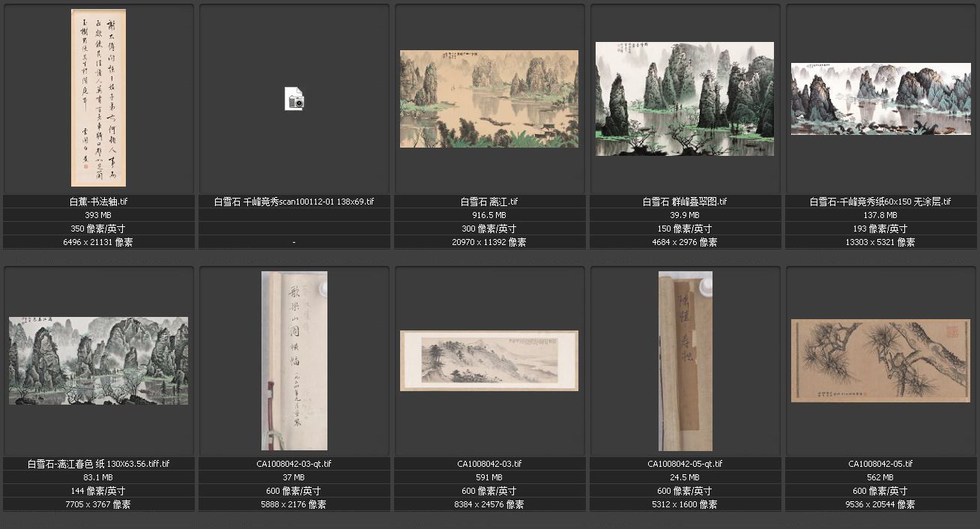Select the 白雪石 漓江.tif landscape thumbnail
This screenshot has width=980, height=529.
click(489, 99)
